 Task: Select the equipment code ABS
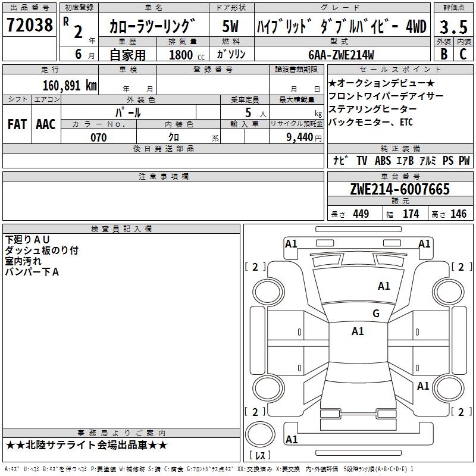[383, 160]
